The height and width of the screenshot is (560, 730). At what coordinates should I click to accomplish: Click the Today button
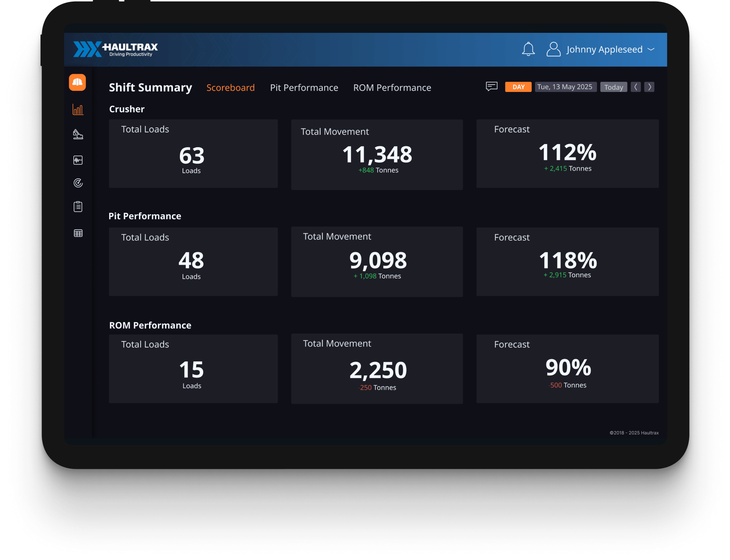[x=613, y=87]
